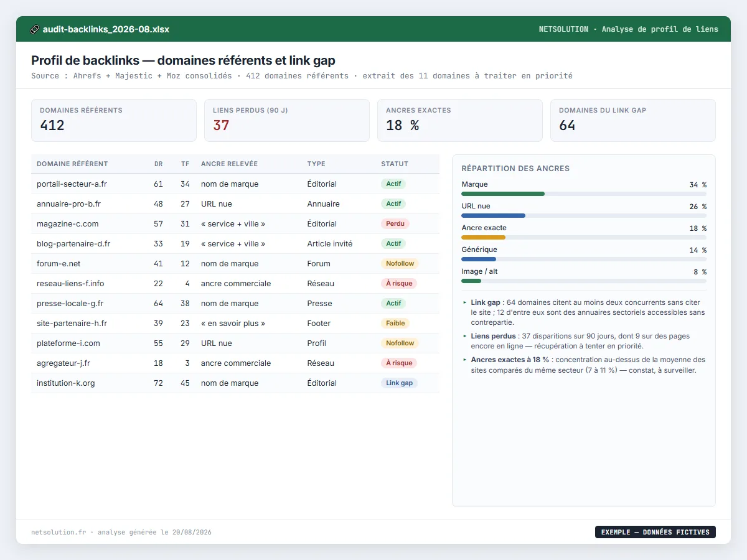Viewport: 747px width, 560px height.
Task: Click Actif badge for portail-secteur-a.fr
Action: pos(393,184)
